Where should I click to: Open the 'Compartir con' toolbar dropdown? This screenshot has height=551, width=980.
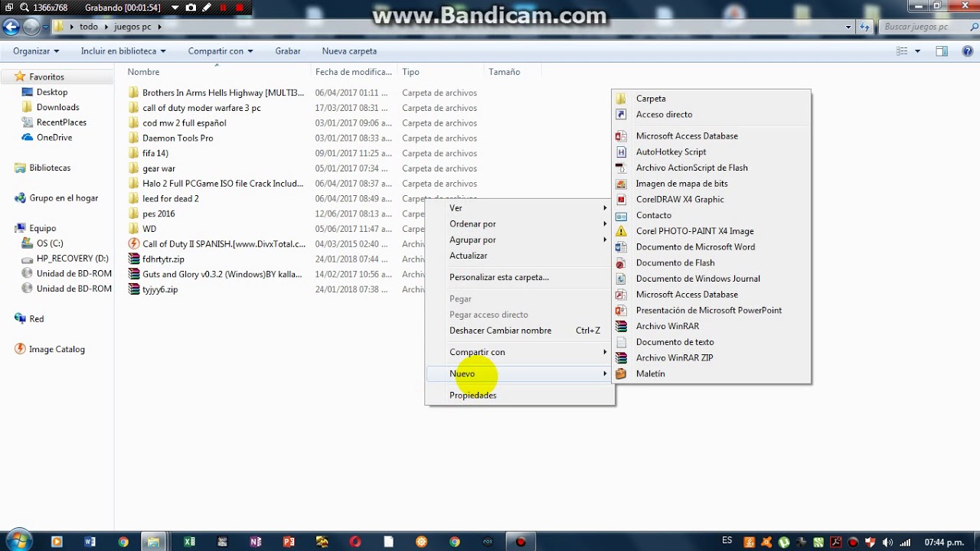(220, 51)
